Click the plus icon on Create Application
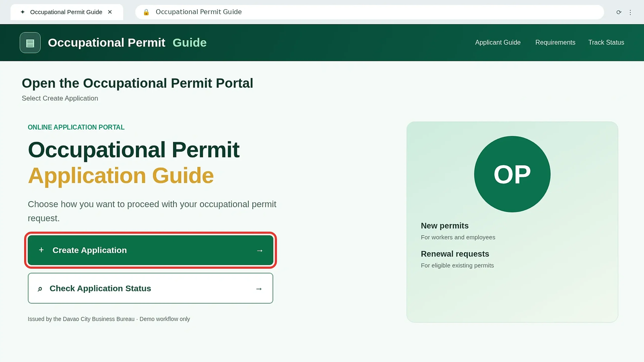644x362 pixels. (41, 250)
